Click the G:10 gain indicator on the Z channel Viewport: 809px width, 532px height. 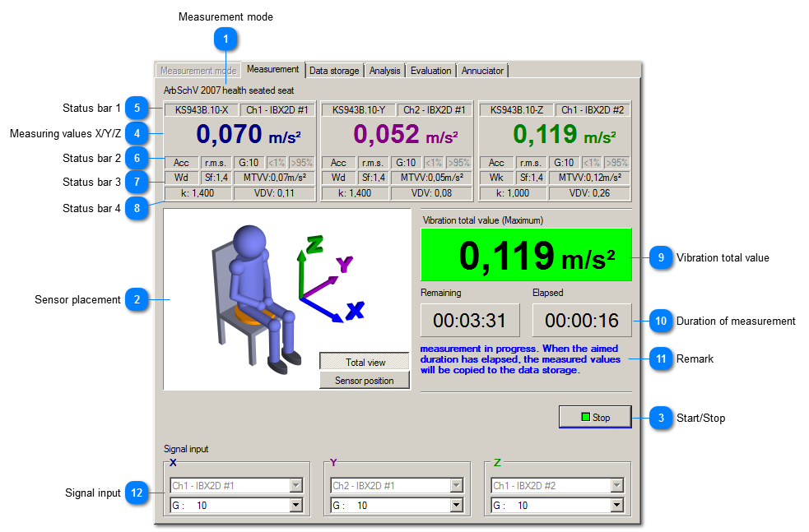point(565,162)
